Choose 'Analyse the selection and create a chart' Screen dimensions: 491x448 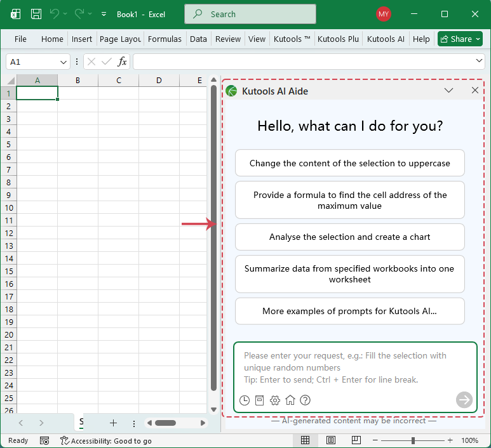(350, 237)
